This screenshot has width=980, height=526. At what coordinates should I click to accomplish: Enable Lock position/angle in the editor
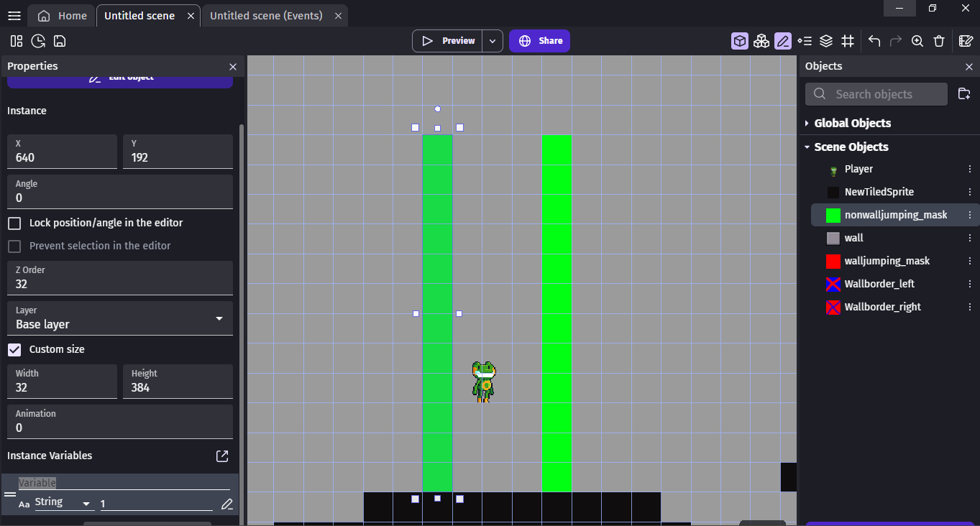coord(14,223)
